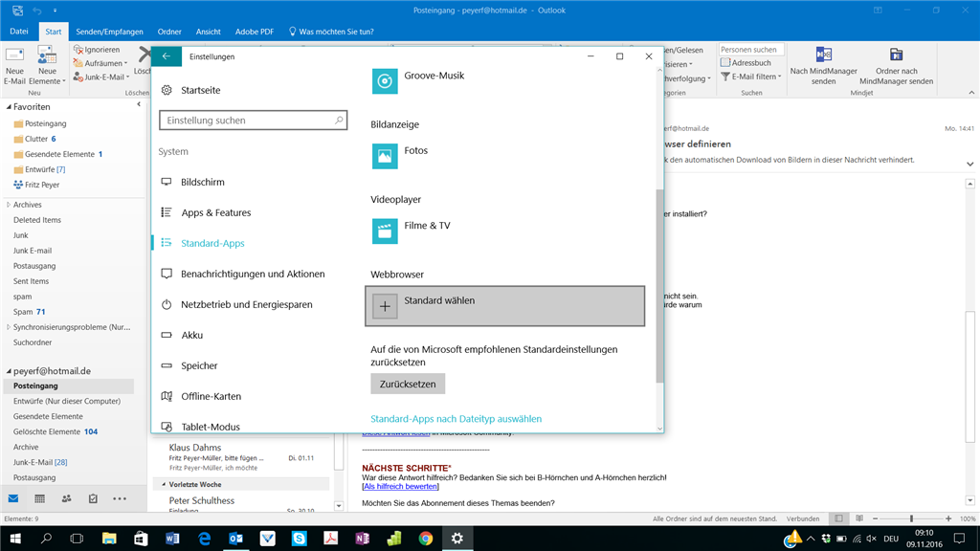Click Ignorieren in the Outlook ribbon

click(97, 50)
